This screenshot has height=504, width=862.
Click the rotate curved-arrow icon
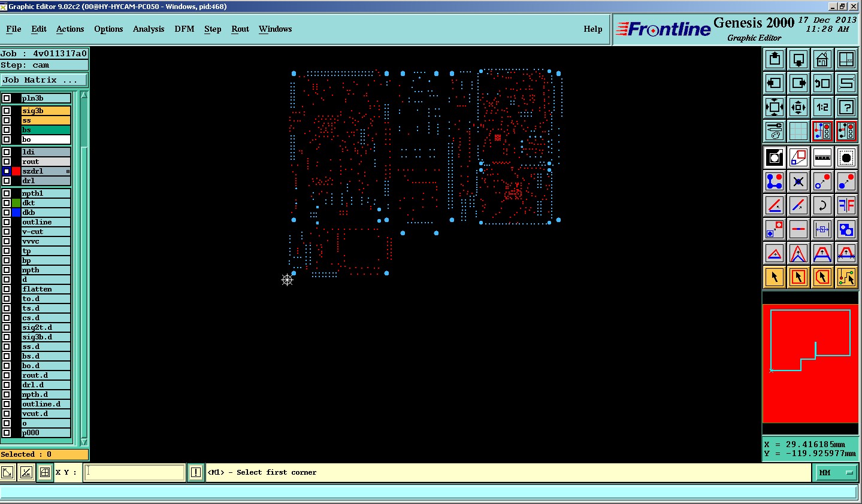click(822, 205)
